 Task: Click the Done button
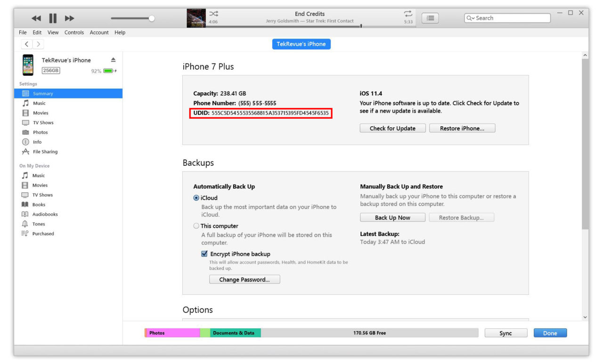[x=550, y=333]
